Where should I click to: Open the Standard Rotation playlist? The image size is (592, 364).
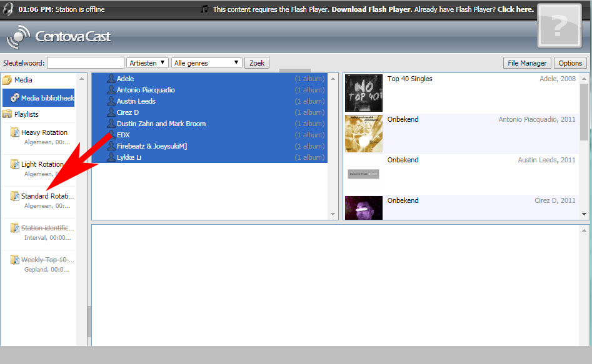[47, 196]
